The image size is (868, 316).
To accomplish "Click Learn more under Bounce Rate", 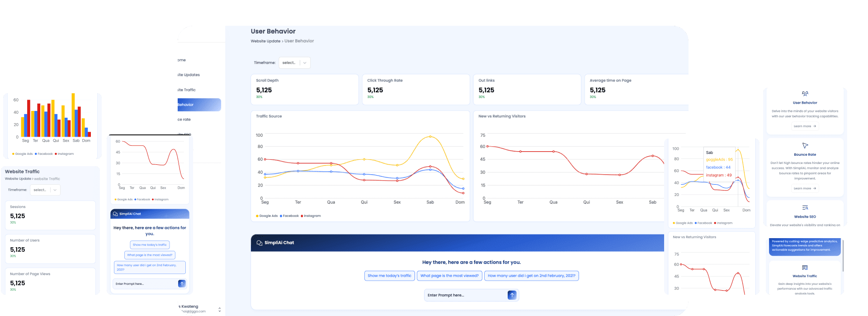I will coord(805,188).
